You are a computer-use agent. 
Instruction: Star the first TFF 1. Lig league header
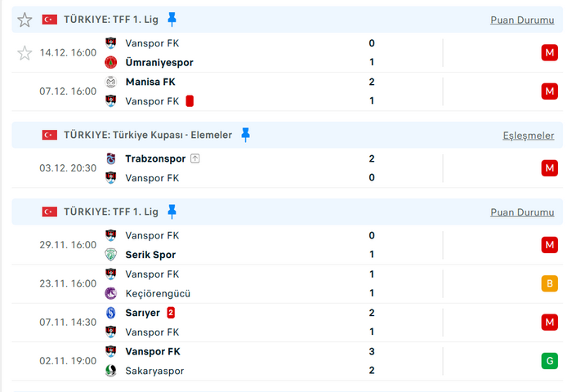point(25,20)
